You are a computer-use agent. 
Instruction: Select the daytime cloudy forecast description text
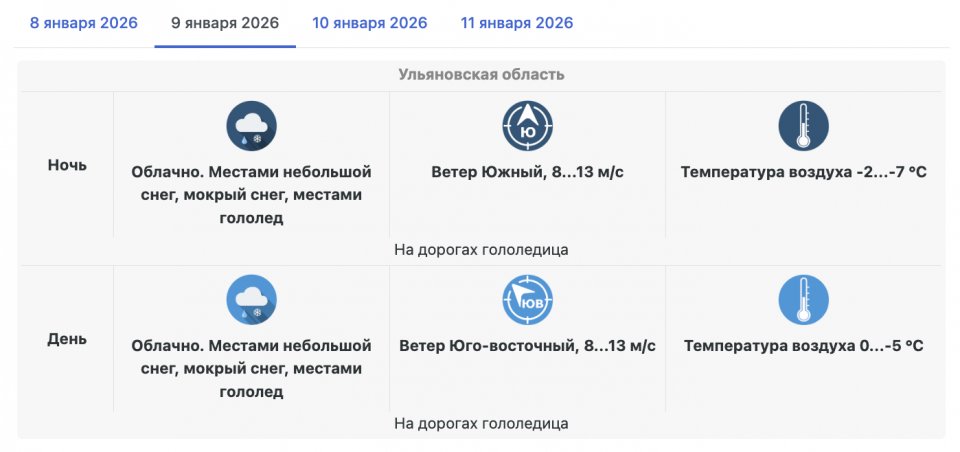(x=251, y=369)
